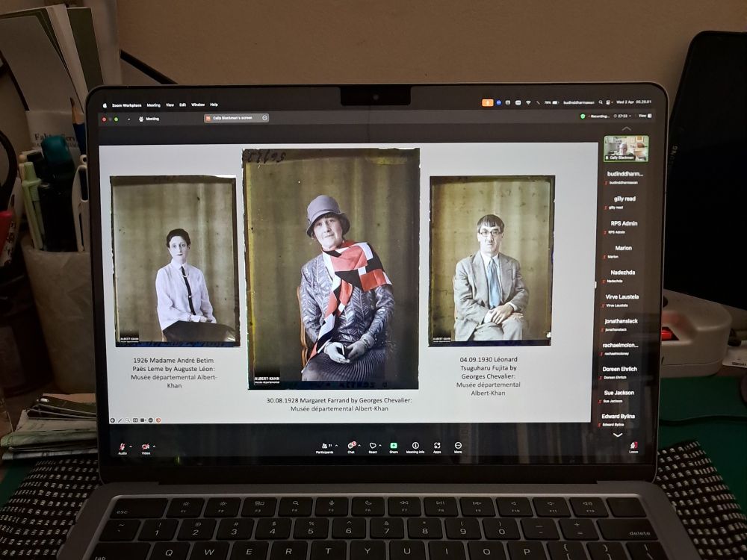Select participant Edward Bylina tile

click(x=618, y=420)
